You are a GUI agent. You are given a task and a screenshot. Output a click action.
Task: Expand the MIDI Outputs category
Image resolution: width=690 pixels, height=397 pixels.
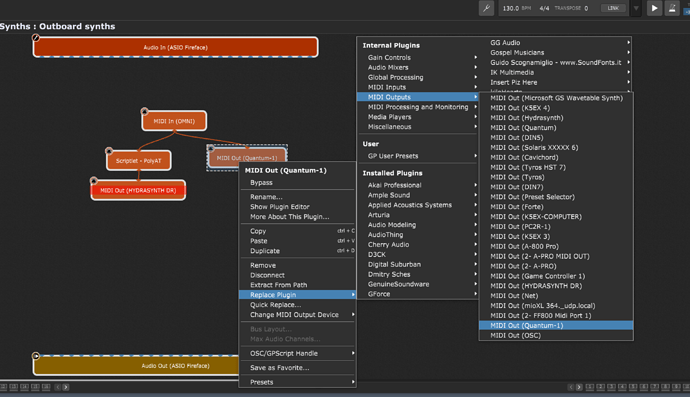418,97
